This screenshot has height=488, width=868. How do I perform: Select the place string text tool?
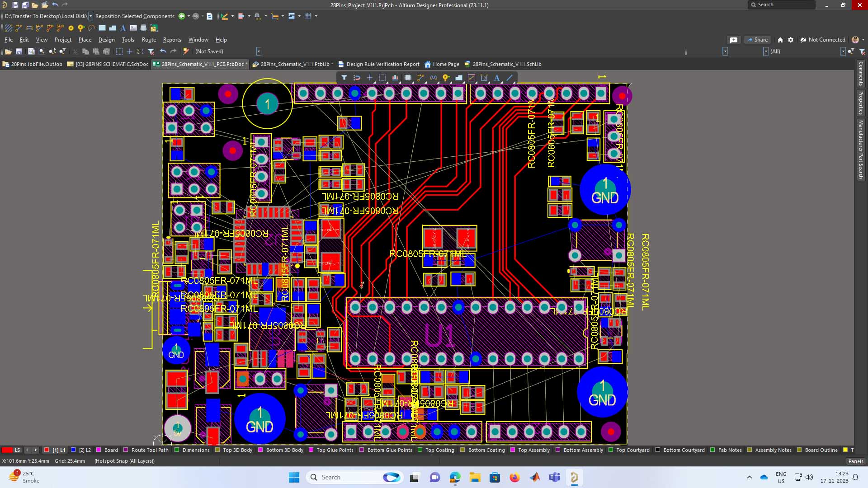[497, 78]
